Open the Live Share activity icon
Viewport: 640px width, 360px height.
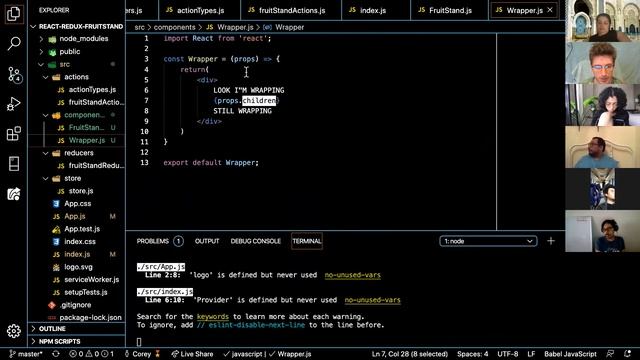point(13,193)
